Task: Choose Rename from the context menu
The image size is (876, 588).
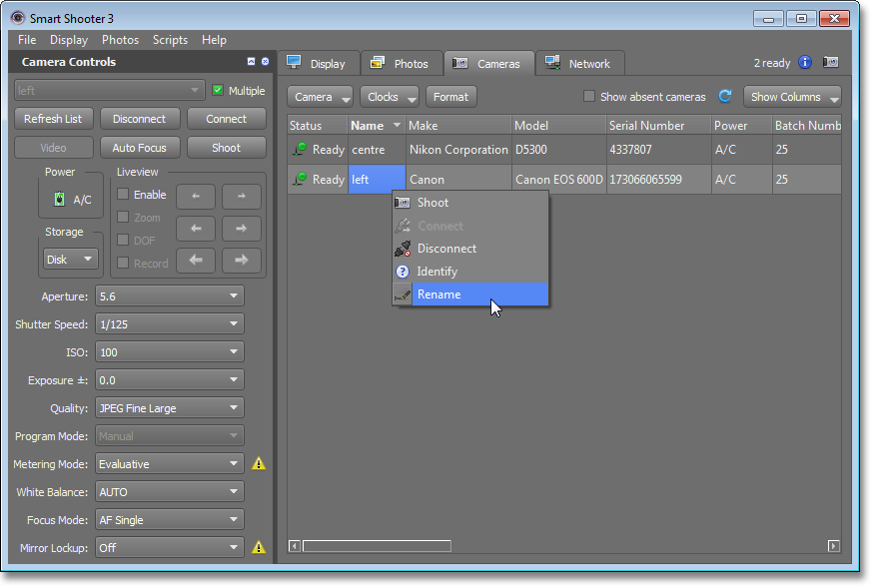Action: (439, 294)
